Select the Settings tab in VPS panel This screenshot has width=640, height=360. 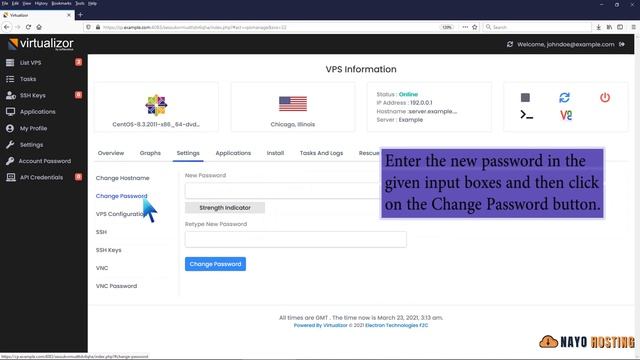(188, 153)
